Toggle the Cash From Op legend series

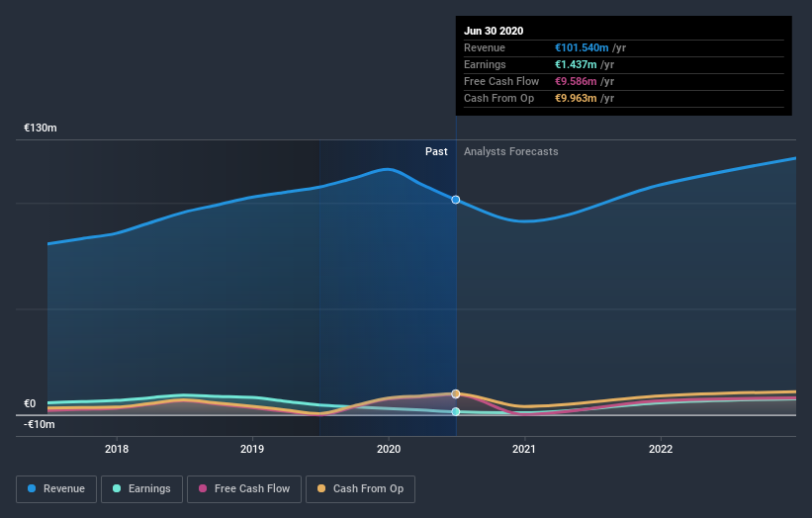pyautogui.click(x=360, y=489)
